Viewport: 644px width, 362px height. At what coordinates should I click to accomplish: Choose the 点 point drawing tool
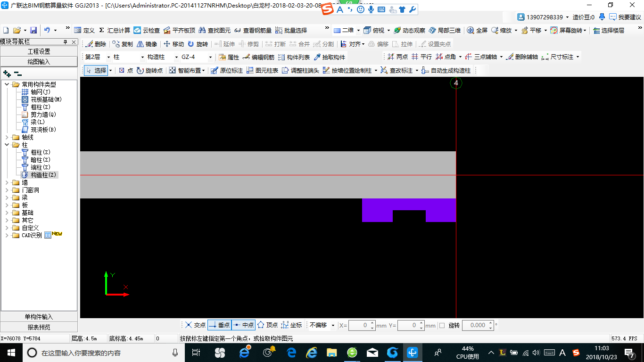[x=125, y=70]
